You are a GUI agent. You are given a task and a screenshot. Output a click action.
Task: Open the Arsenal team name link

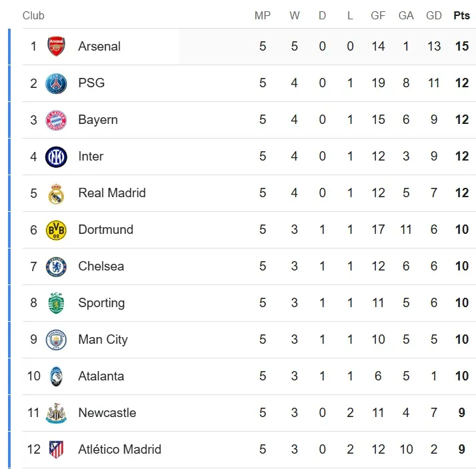pos(99,47)
